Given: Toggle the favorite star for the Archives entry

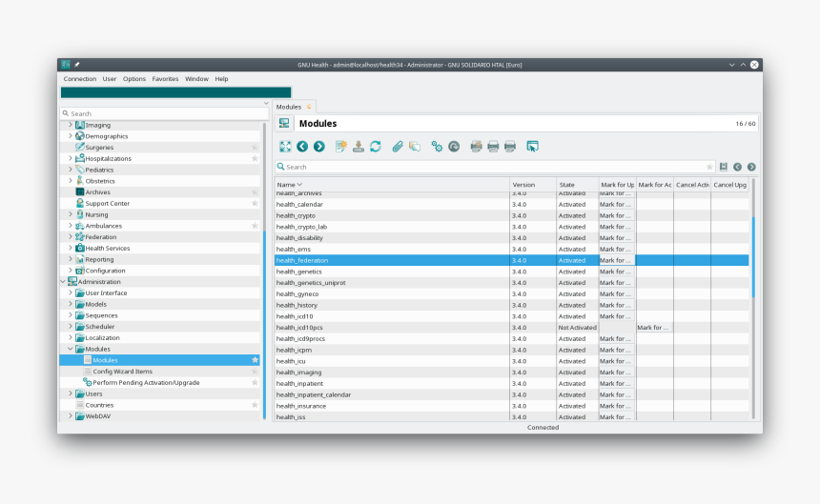Looking at the screenshot, I should click(255, 192).
